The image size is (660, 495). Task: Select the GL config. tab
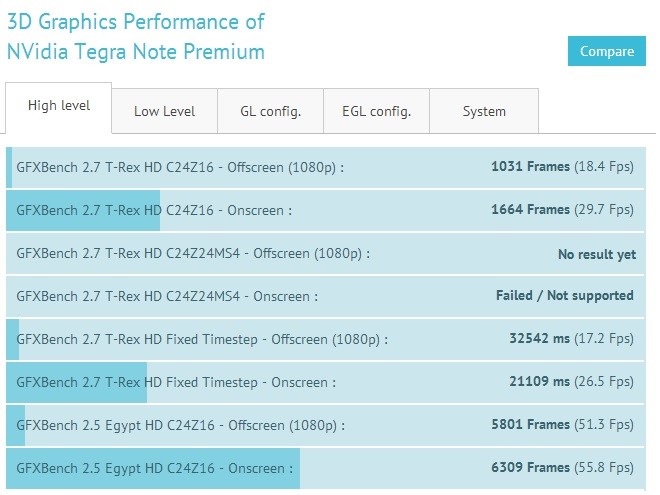[x=271, y=111]
